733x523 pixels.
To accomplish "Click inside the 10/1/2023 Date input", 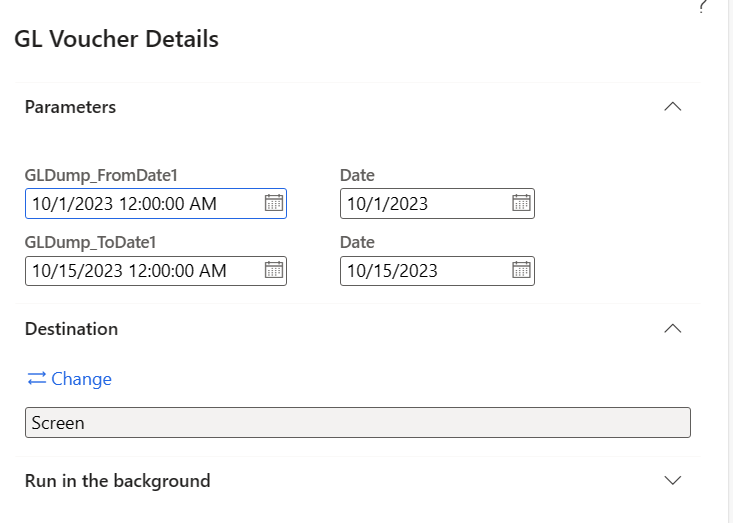I will coord(420,203).
